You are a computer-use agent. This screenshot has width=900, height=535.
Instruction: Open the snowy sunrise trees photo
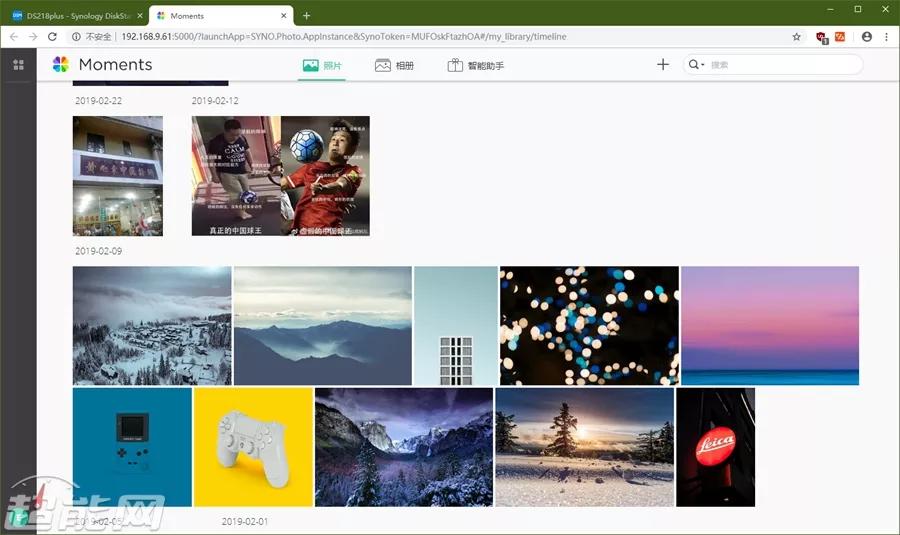(x=584, y=447)
